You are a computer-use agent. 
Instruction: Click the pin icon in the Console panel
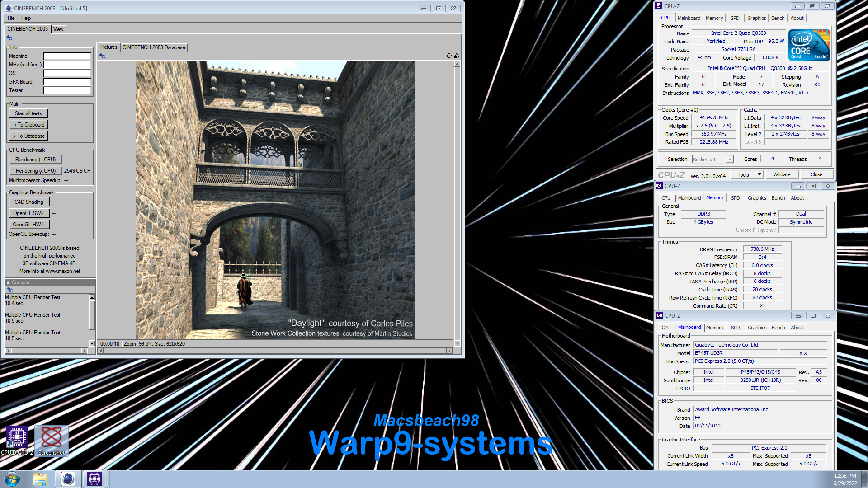point(9,289)
